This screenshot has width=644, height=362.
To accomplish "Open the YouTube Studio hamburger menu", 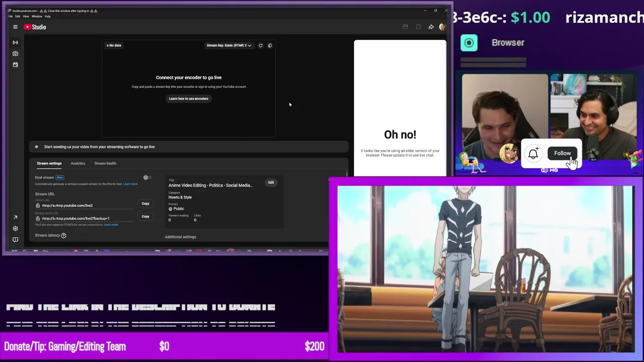I will tap(15, 27).
